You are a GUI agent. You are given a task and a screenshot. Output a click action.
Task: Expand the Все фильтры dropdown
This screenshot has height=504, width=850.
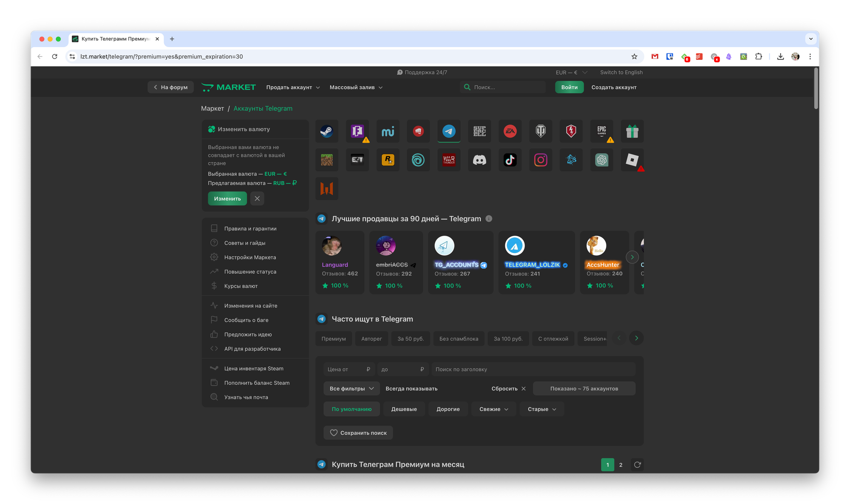coord(351,389)
